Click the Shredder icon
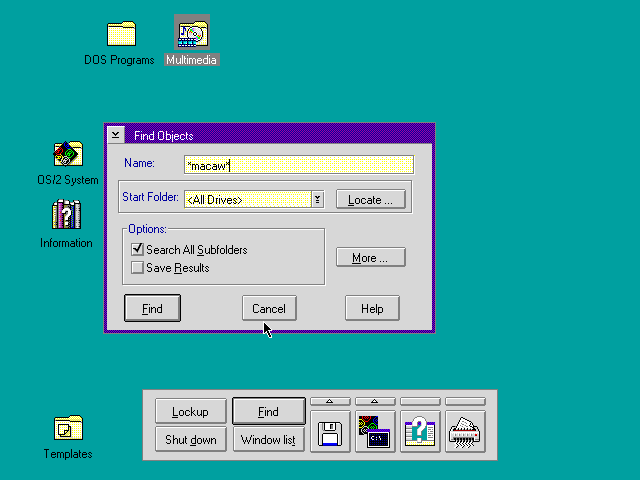Screen dimensions: 640x480 coord(465,432)
